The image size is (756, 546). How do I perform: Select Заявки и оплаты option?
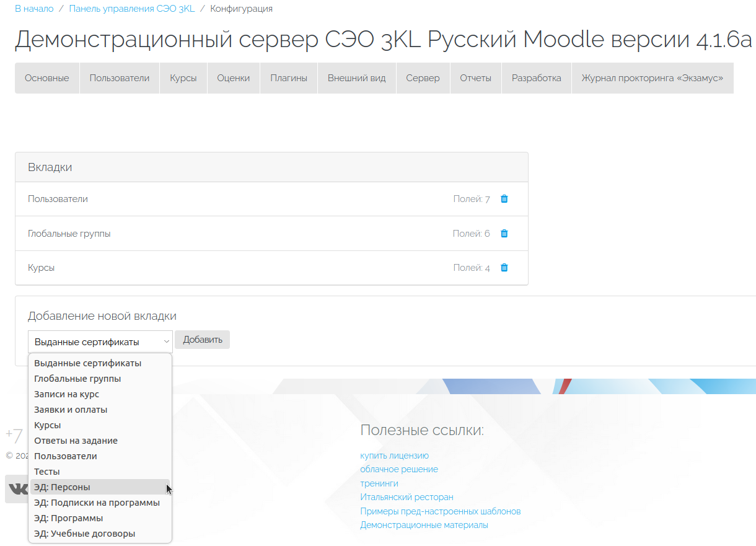[x=100, y=410]
